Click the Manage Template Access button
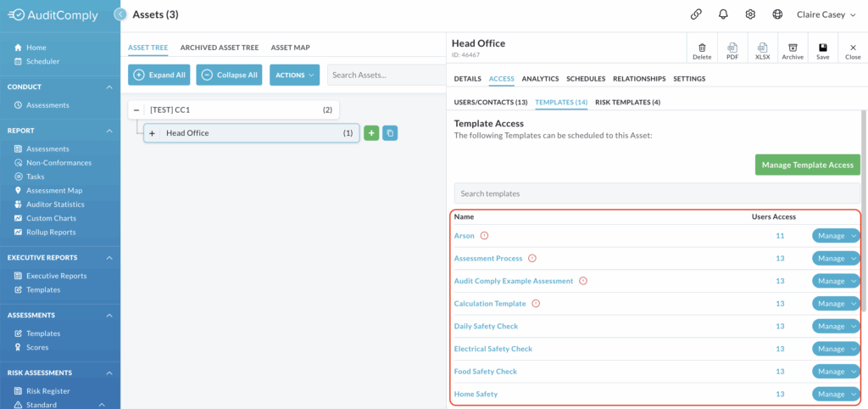Image resolution: width=868 pixels, height=409 pixels. click(808, 165)
